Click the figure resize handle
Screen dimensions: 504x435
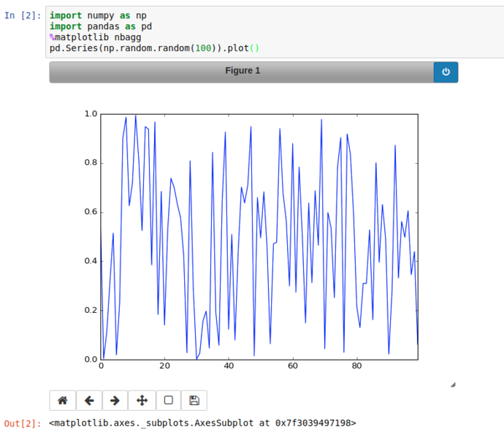coord(453,385)
